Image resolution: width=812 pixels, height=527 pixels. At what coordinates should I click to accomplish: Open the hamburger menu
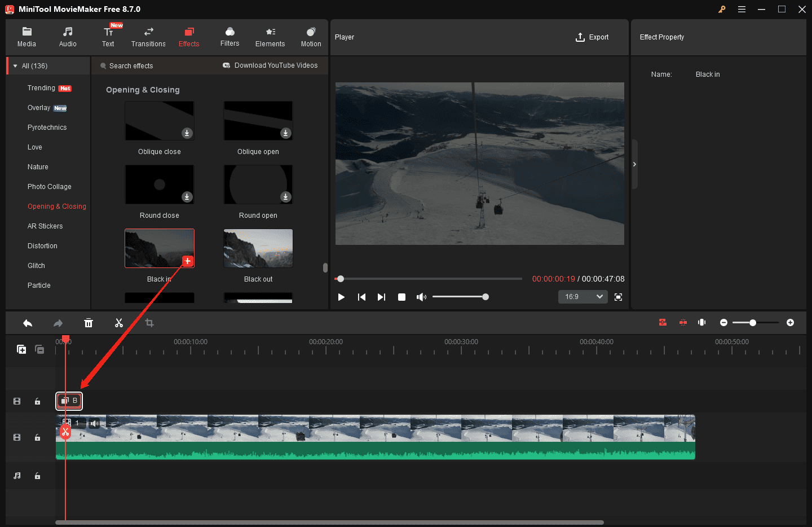coord(742,9)
